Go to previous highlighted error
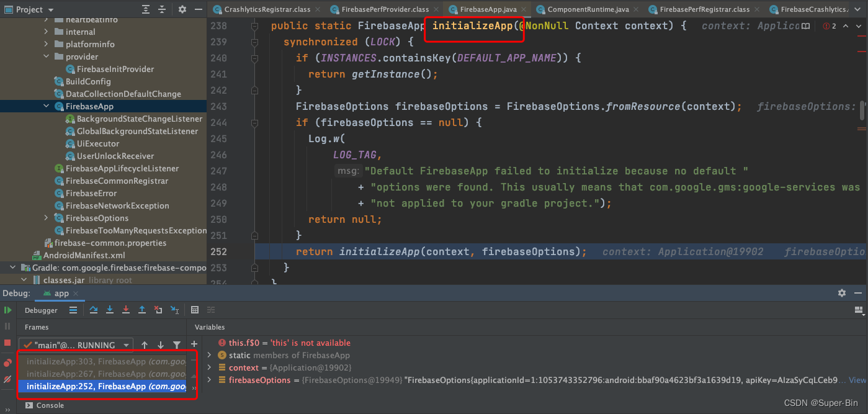Screen dimensions: 868x414 coord(844,26)
